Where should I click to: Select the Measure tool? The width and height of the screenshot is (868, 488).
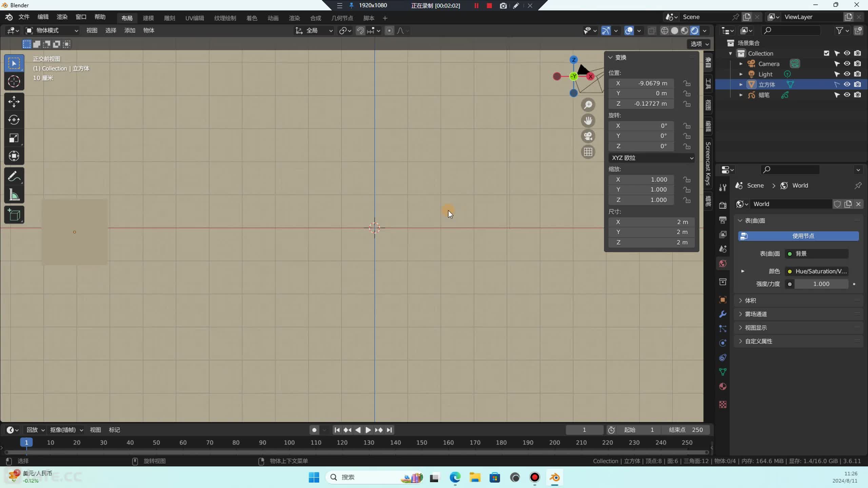coord(14,195)
